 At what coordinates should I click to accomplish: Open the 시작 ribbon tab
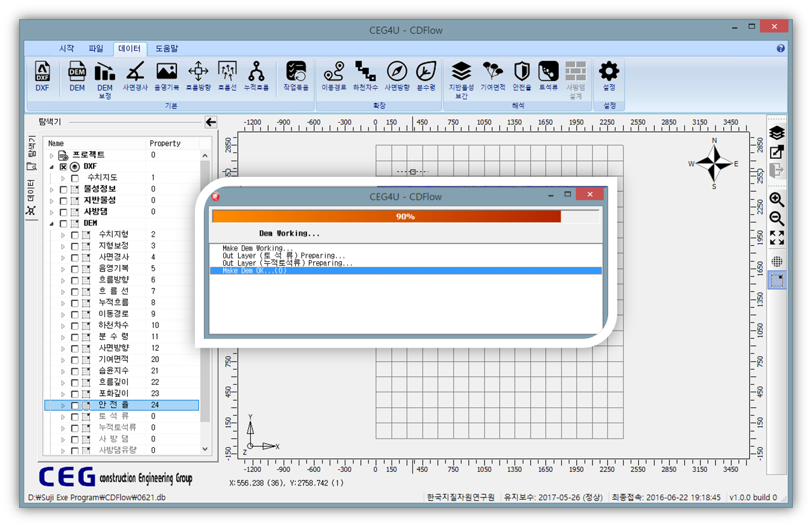(x=67, y=49)
